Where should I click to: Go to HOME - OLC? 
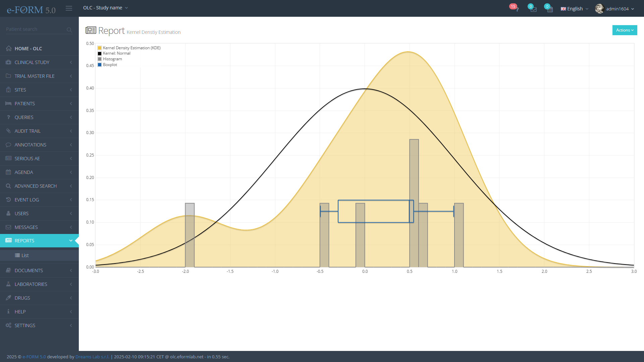[x=28, y=49]
